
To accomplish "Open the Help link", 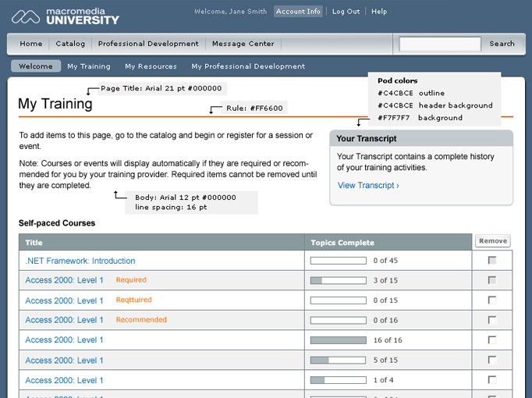I will coord(379,12).
